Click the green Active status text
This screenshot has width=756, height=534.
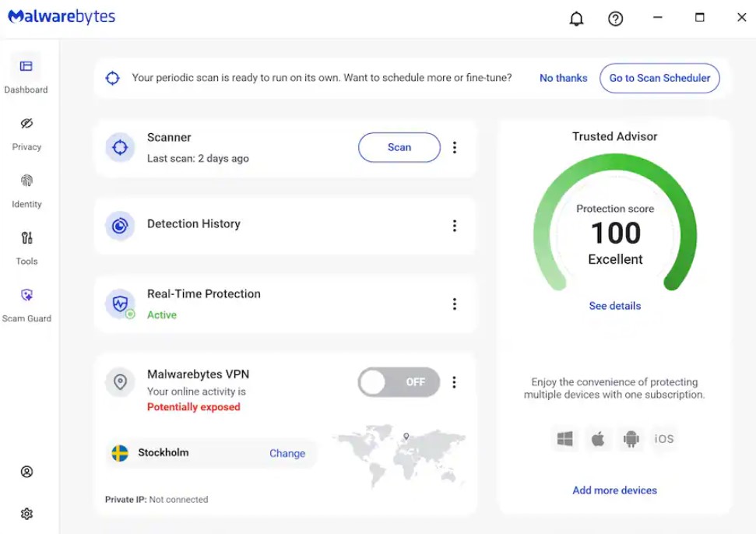pos(161,315)
